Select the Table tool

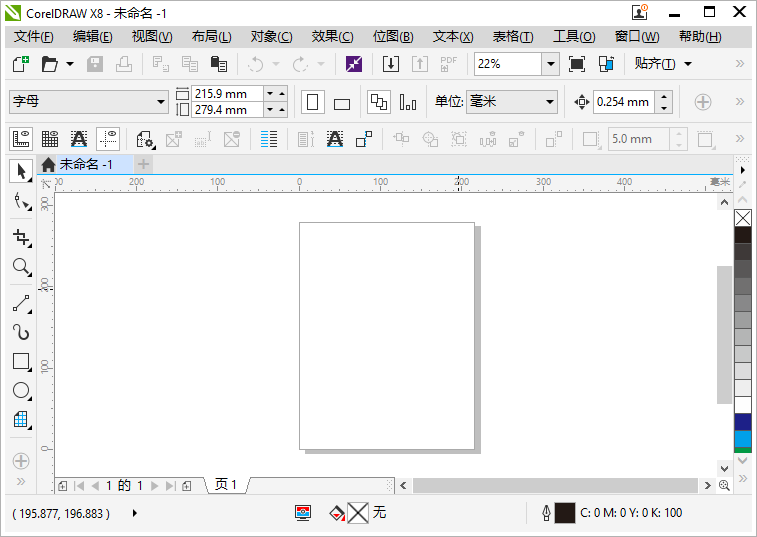tap(20, 420)
